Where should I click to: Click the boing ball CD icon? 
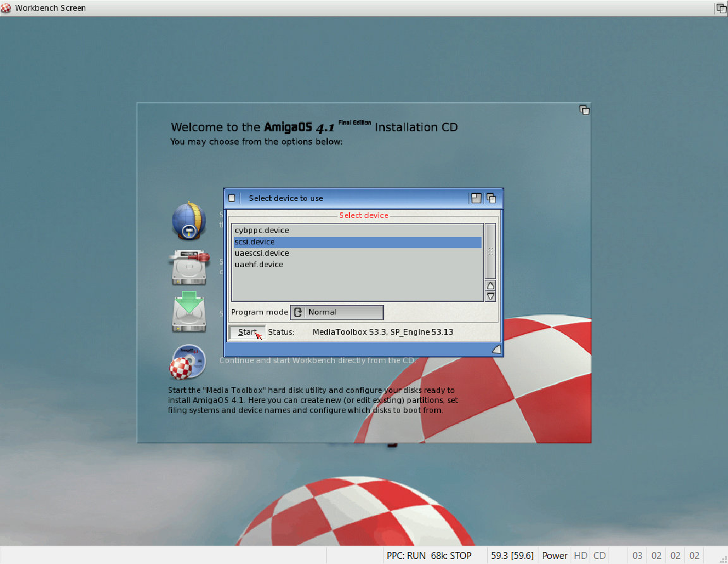[x=188, y=363]
